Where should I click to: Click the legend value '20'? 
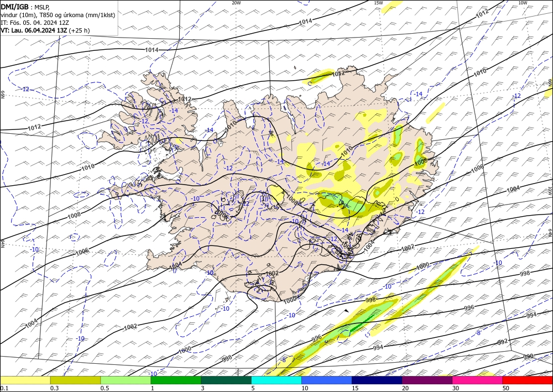(x=405, y=388)
